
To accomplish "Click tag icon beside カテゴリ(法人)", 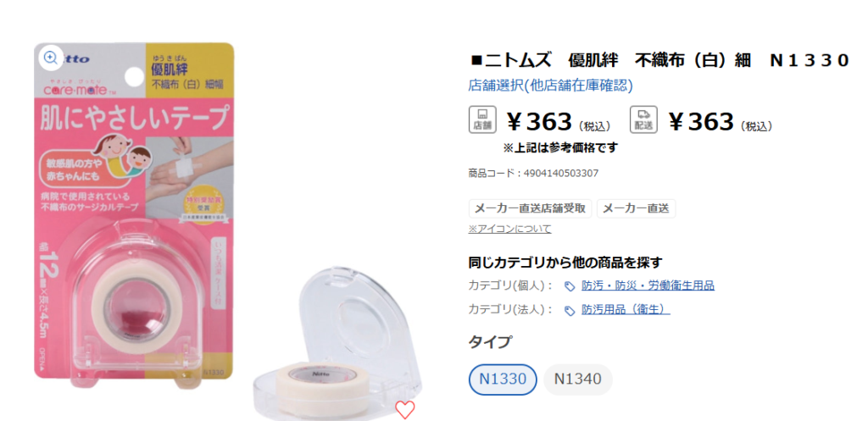I will click(x=569, y=310).
